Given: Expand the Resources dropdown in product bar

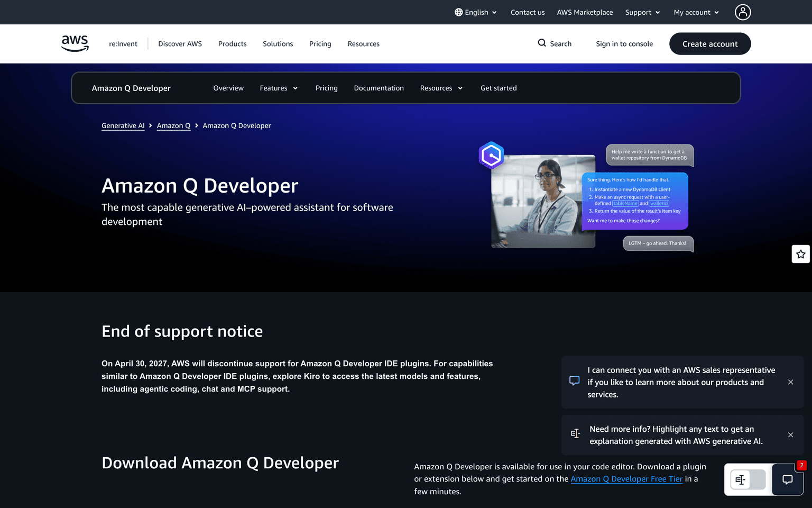Looking at the screenshot, I should 441,88.
